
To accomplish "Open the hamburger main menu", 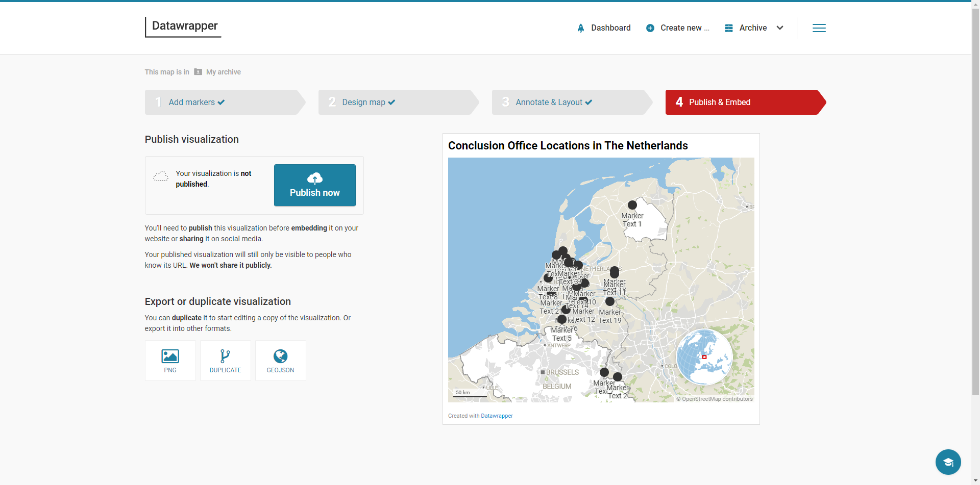I will [819, 28].
